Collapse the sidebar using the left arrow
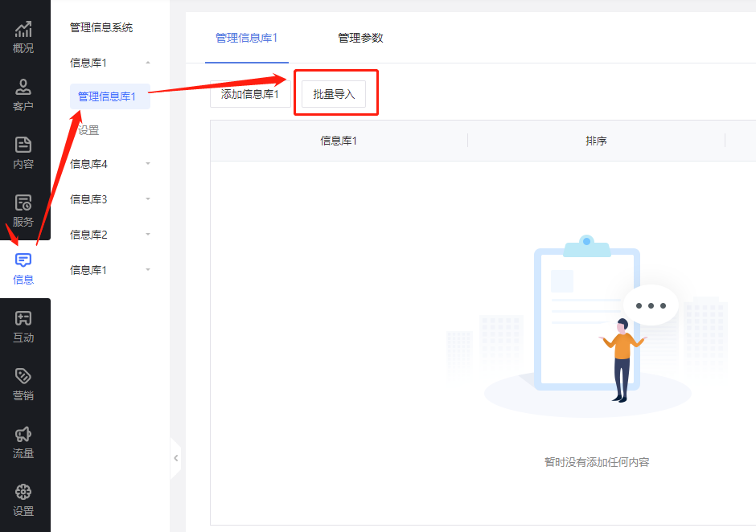This screenshot has height=532, width=756. 175,458
